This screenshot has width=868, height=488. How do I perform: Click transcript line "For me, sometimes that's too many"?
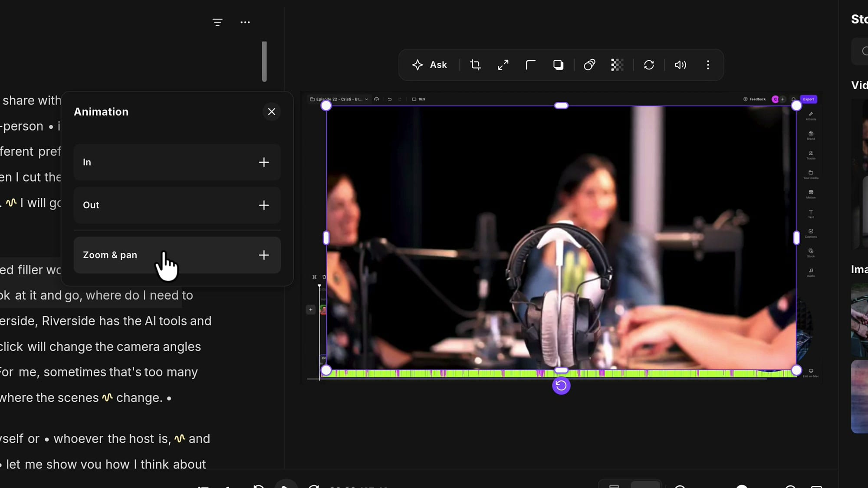click(99, 372)
